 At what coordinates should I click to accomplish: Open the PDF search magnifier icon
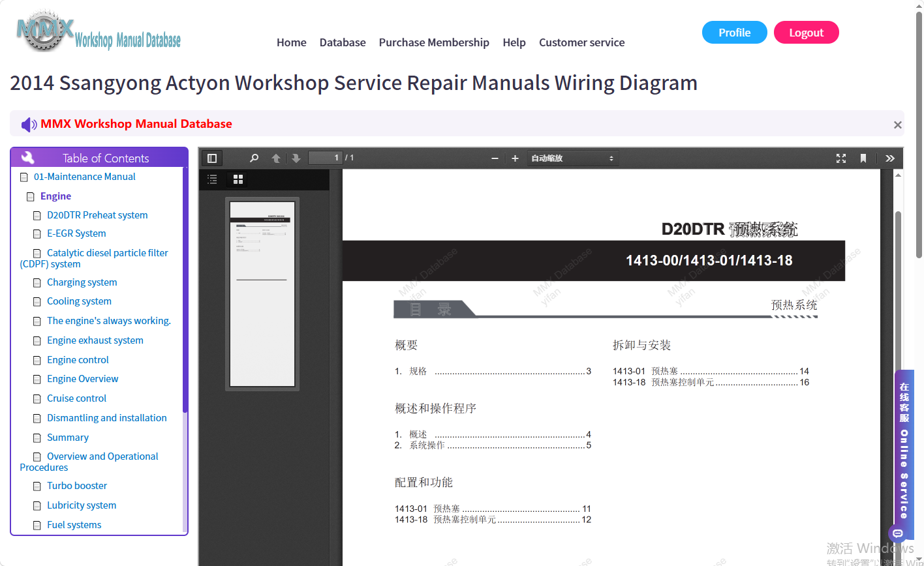254,158
